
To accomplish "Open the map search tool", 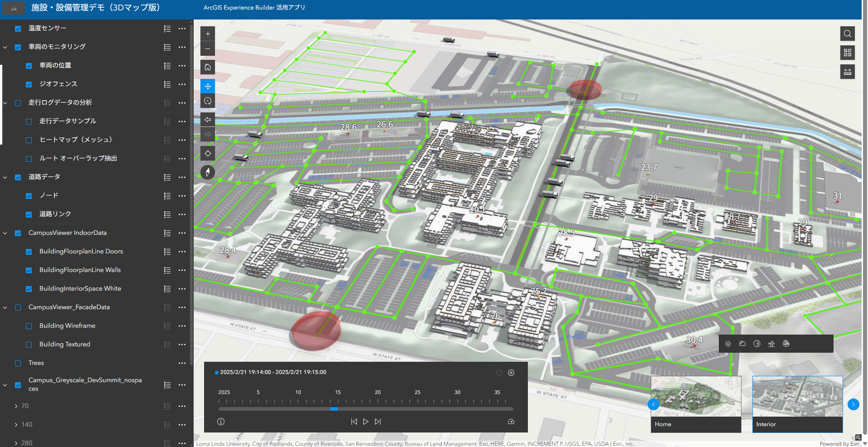I will 847,34.
